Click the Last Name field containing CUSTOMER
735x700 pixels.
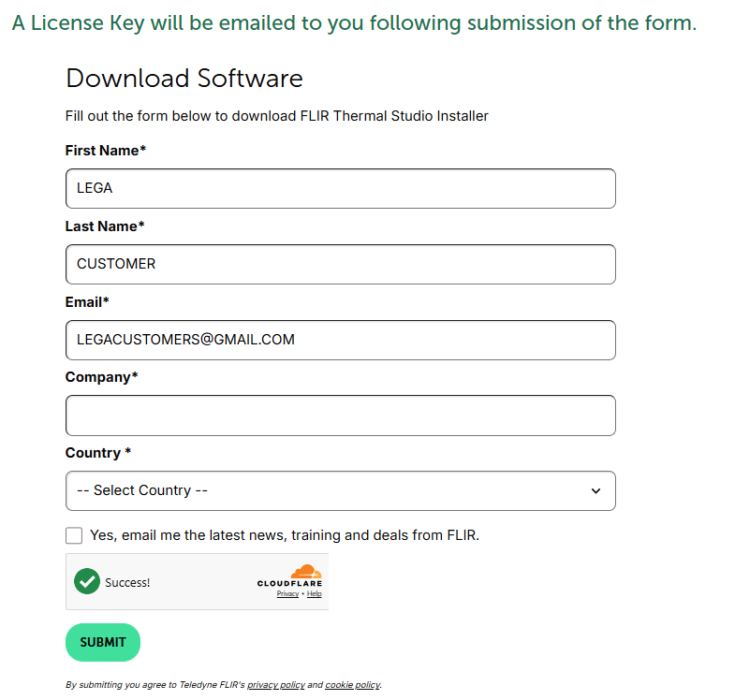coord(340,264)
